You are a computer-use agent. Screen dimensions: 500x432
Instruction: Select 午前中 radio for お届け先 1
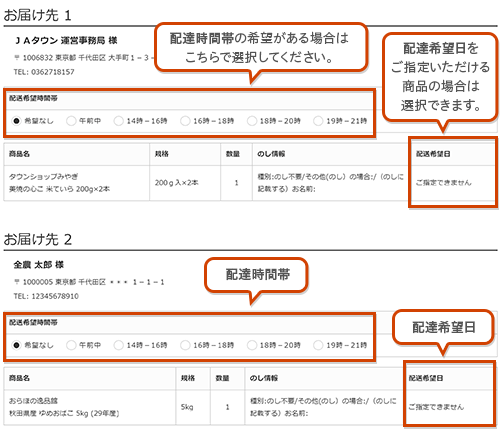[71, 121]
